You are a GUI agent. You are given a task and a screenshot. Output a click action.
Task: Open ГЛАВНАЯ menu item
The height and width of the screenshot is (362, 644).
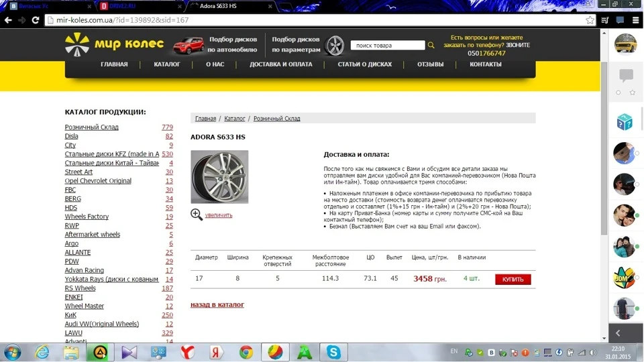pyautogui.click(x=114, y=64)
